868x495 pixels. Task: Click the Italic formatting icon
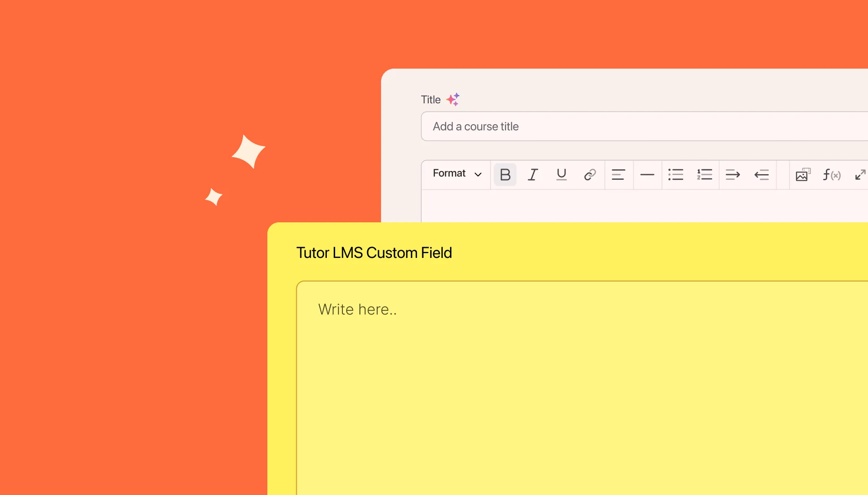pos(533,175)
